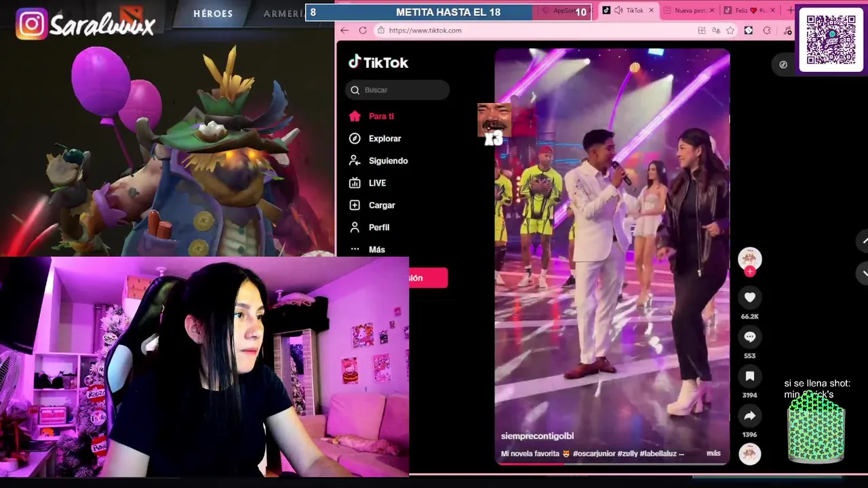Open the page translate icon

(x=717, y=30)
